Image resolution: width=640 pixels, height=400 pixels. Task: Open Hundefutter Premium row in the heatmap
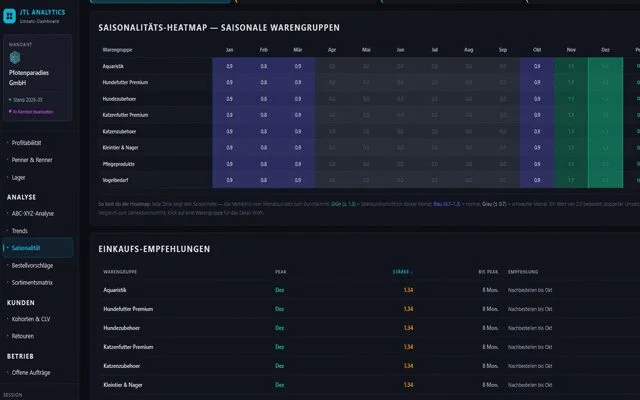point(125,82)
